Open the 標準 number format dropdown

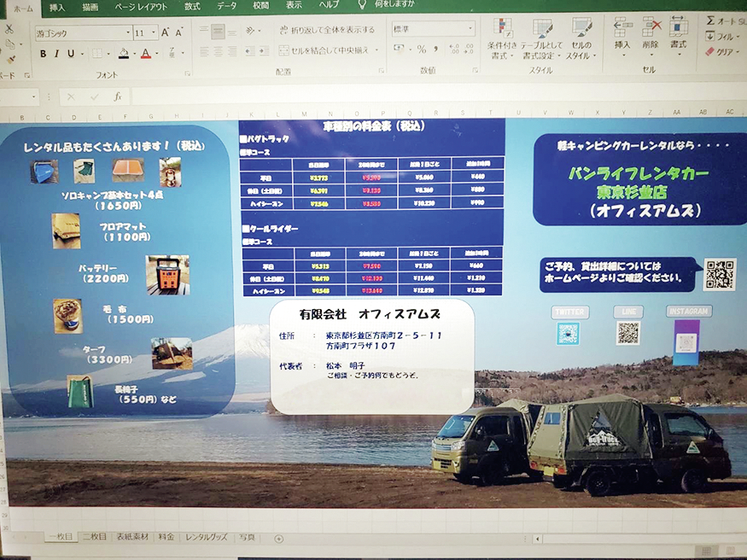click(470, 28)
